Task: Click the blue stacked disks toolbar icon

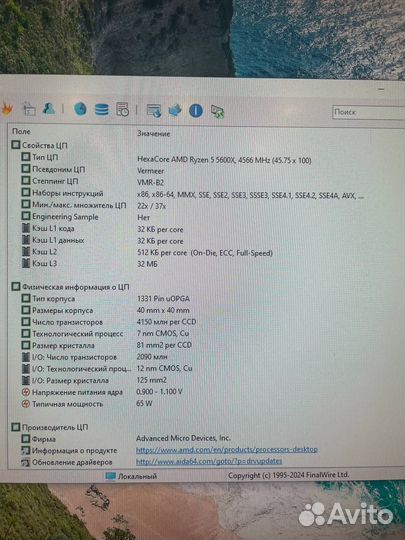Action: coord(102,110)
